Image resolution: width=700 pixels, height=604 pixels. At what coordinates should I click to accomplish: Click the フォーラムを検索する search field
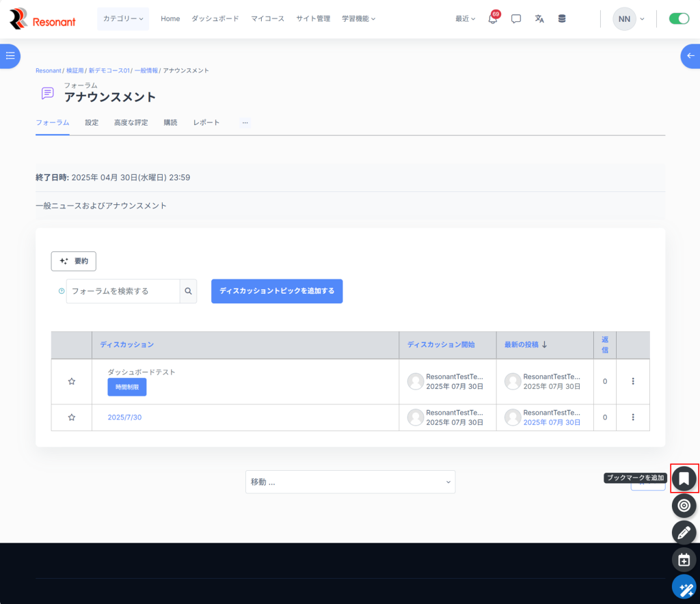click(123, 291)
